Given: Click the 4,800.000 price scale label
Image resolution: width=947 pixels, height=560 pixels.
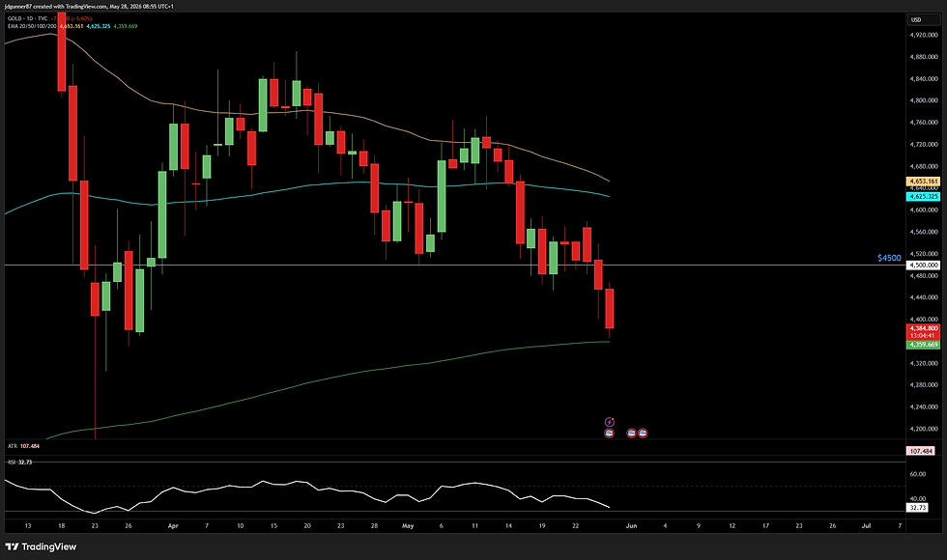Looking at the screenshot, I should pyautogui.click(x=924, y=100).
